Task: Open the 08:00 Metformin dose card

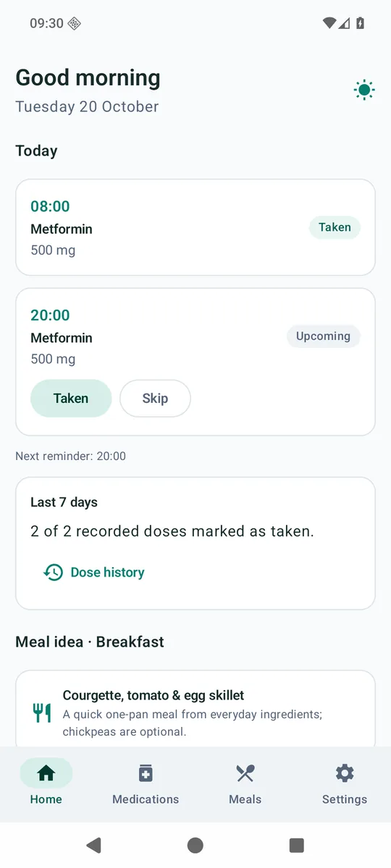Action: [x=195, y=228]
